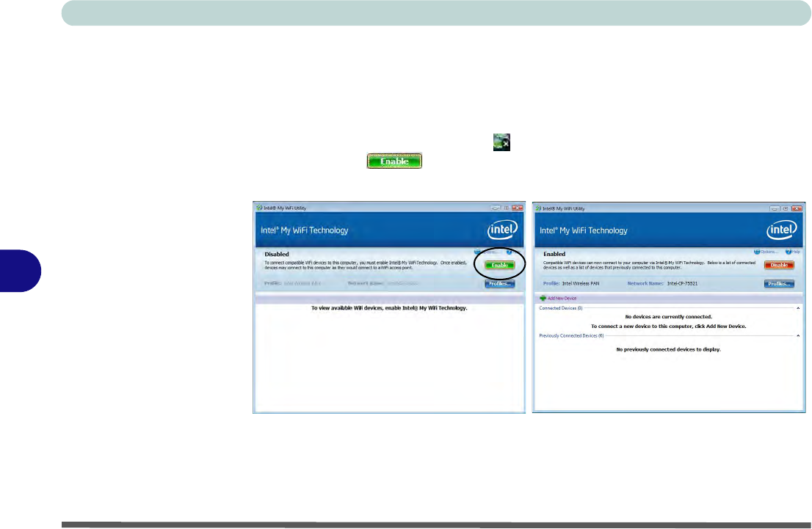Minimize the Disabled My WiFi Utility window

pyautogui.click(x=496, y=208)
